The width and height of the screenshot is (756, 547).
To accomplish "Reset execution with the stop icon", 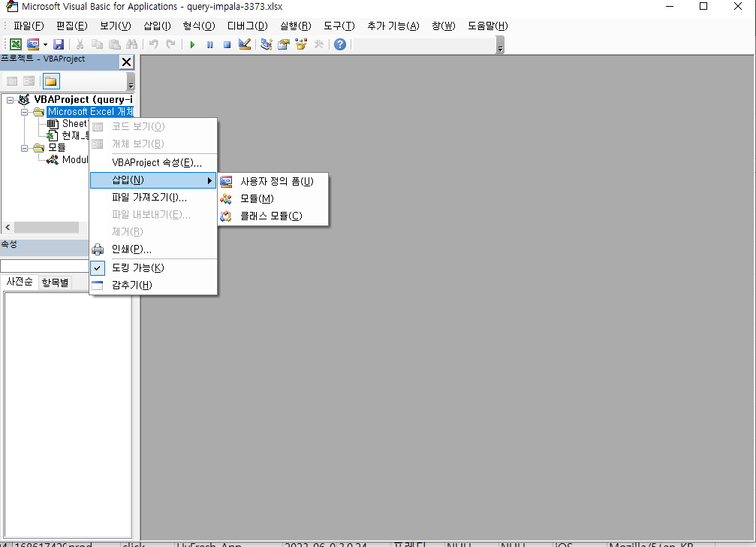I will point(227,44).
